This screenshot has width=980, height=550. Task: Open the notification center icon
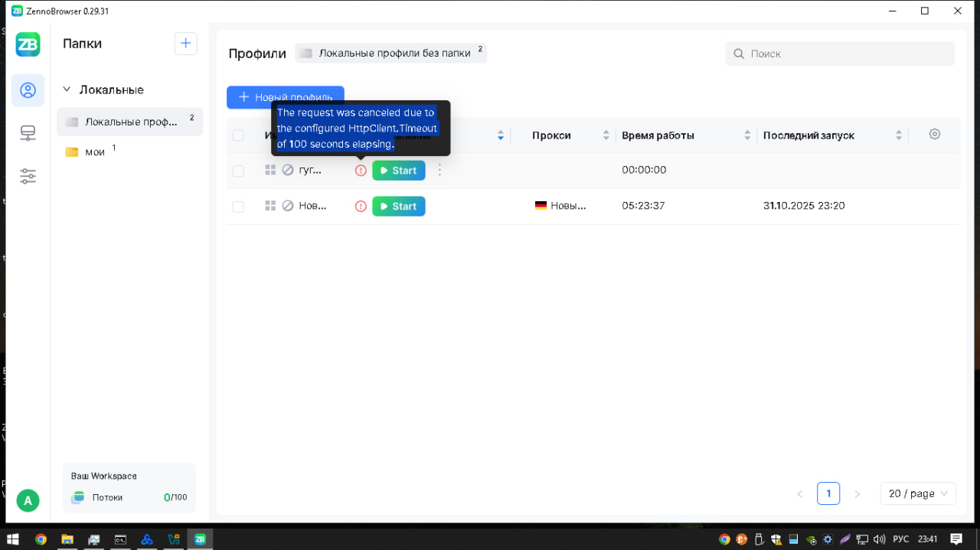point(956,539)
